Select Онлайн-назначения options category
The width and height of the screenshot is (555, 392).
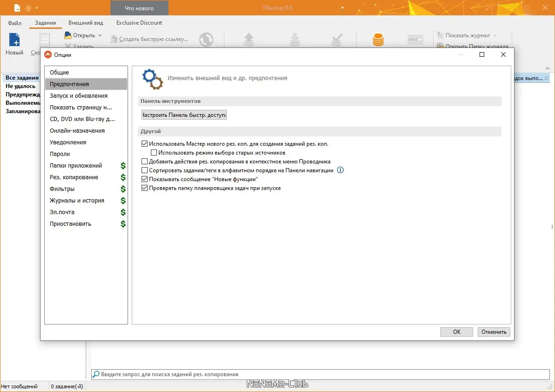(x=86, y=130)
